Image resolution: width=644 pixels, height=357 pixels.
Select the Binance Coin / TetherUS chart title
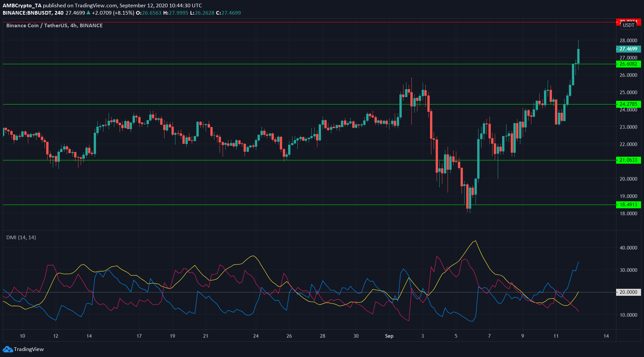(x=54, y=25)
